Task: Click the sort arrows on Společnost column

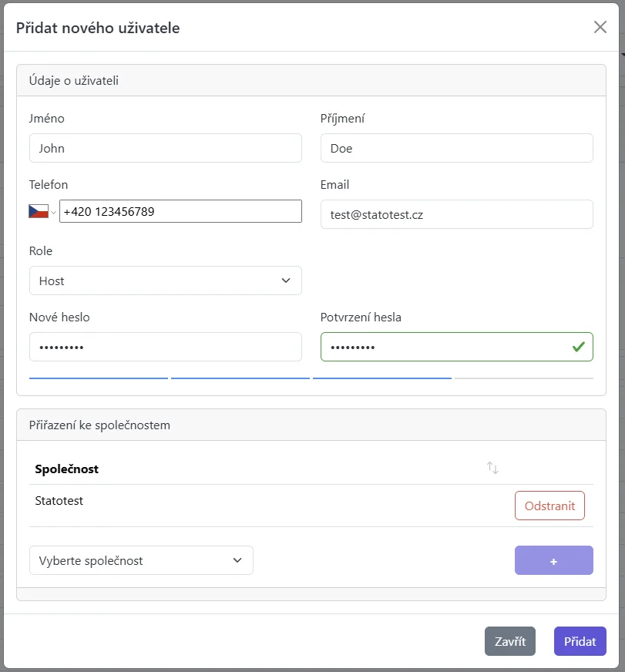Action: tap(492, 467)
